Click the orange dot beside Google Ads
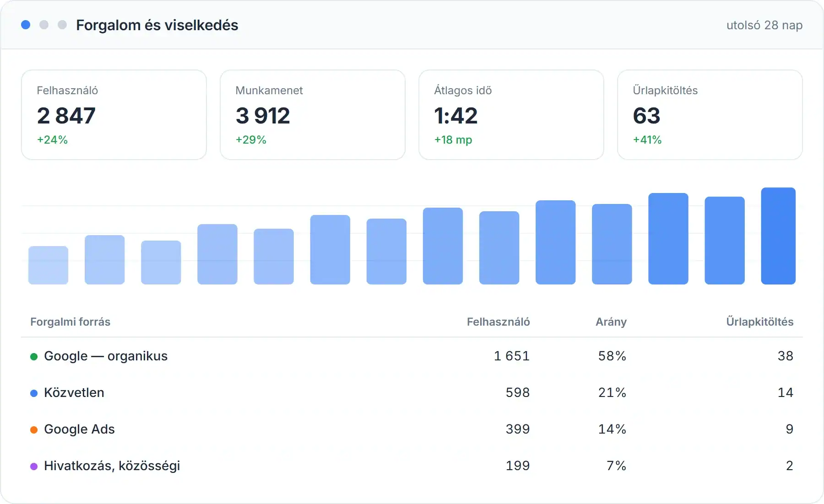 point(34,430)
